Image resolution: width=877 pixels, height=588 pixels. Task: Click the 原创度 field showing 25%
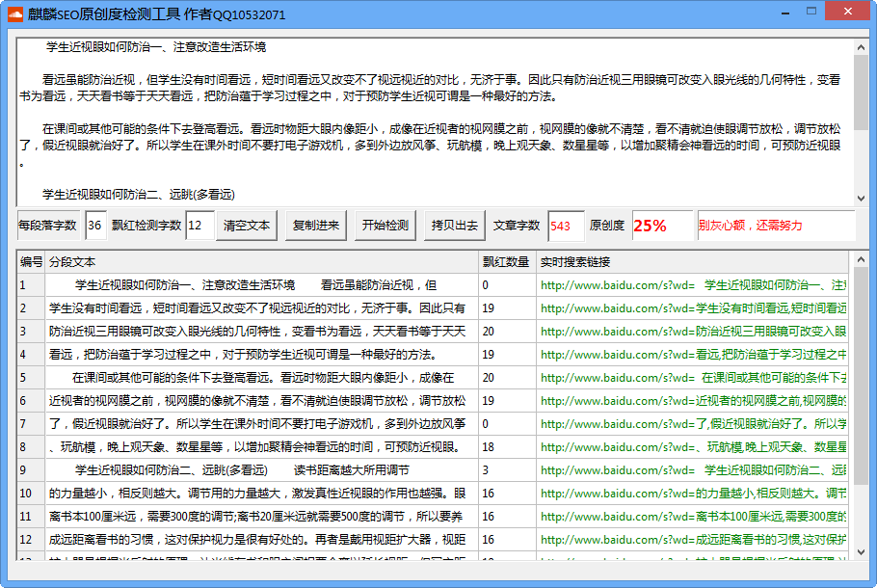pyautogui.click(x=662, y=226)
